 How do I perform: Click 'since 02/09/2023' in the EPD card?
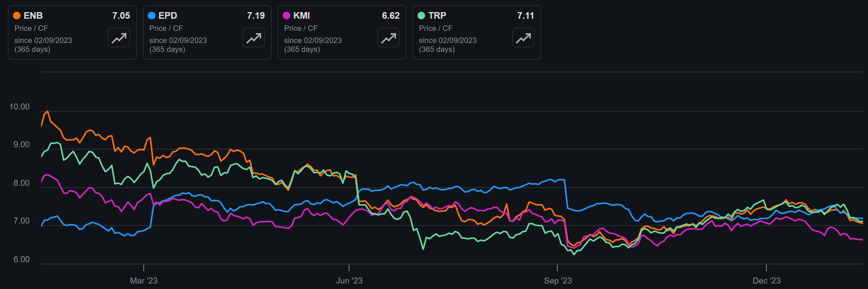tap(178, 40)
